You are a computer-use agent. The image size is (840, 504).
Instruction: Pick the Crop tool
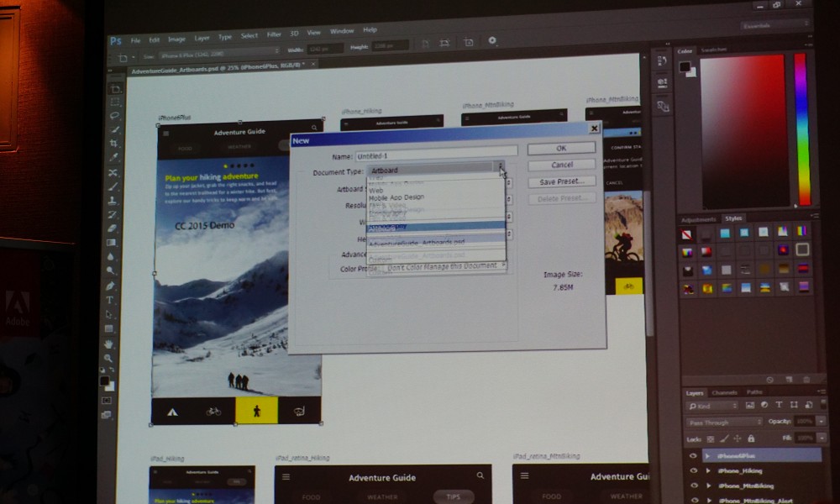pyautogui.click(x=113, y=144)
